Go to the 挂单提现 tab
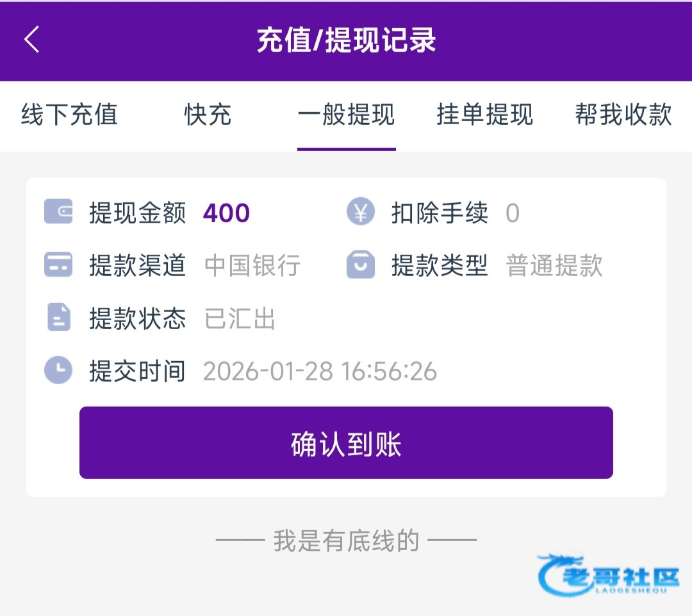692x616 pixels. point(484,115)
